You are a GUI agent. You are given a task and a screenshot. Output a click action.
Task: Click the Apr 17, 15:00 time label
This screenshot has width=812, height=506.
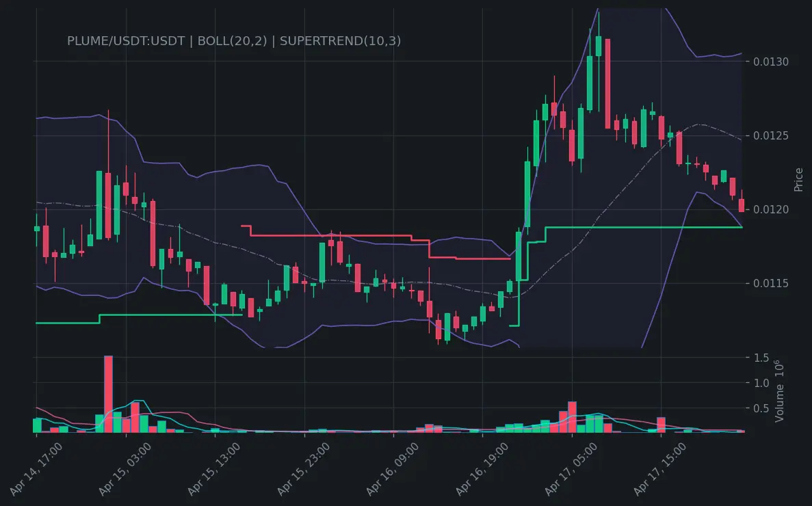tap(659, 469)
